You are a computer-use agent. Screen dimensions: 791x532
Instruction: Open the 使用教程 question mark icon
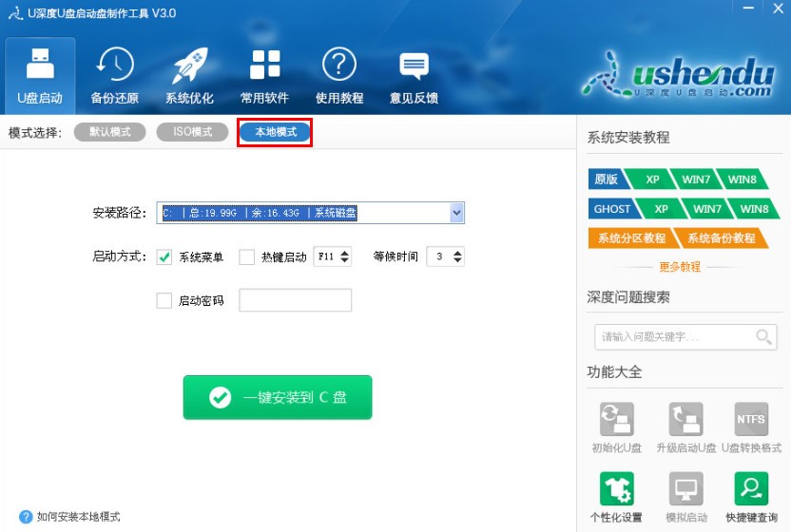click(x=339, y=64)
